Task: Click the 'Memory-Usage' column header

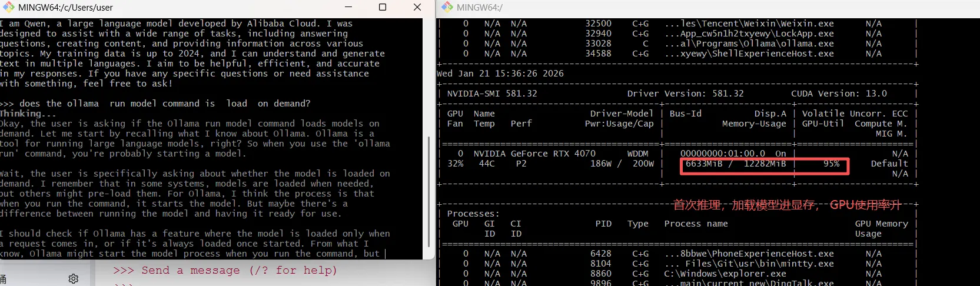Action: tap(755, 124)
